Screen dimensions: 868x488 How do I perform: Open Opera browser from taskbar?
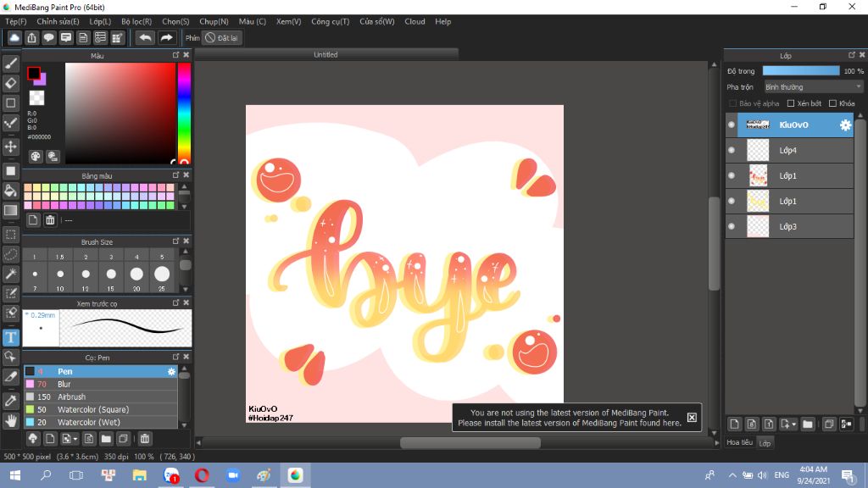click(202, 475)
